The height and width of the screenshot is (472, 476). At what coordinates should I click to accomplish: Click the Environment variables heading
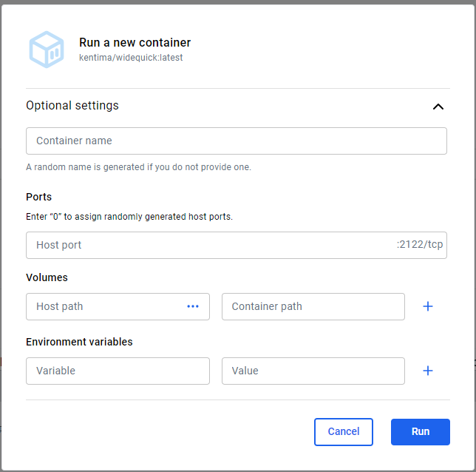click(x=79, y=342)
